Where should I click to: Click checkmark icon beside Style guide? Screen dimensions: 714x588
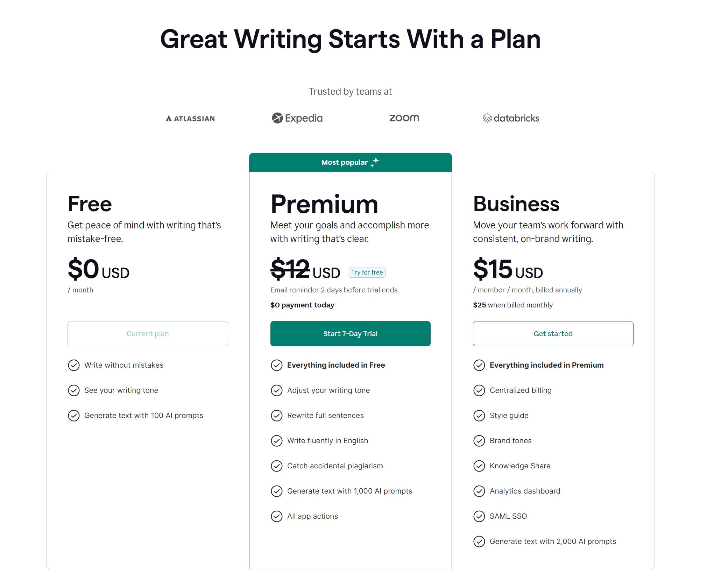[x=479, y=416]
